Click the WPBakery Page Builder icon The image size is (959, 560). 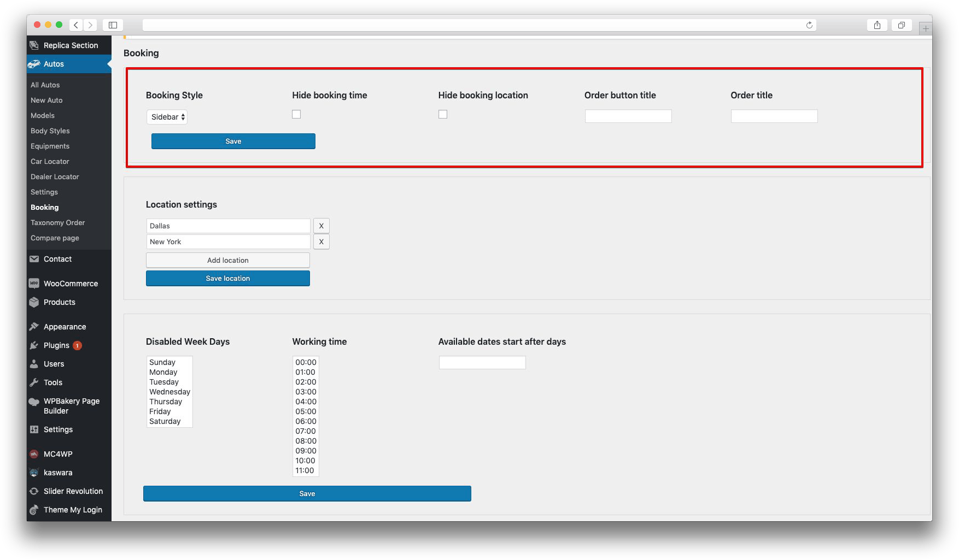(34, 402)
